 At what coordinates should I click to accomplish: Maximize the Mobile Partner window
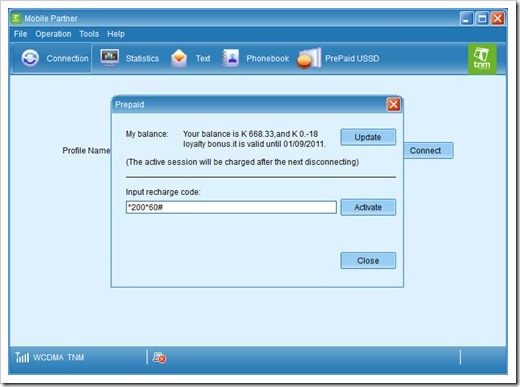click(482, 18)
